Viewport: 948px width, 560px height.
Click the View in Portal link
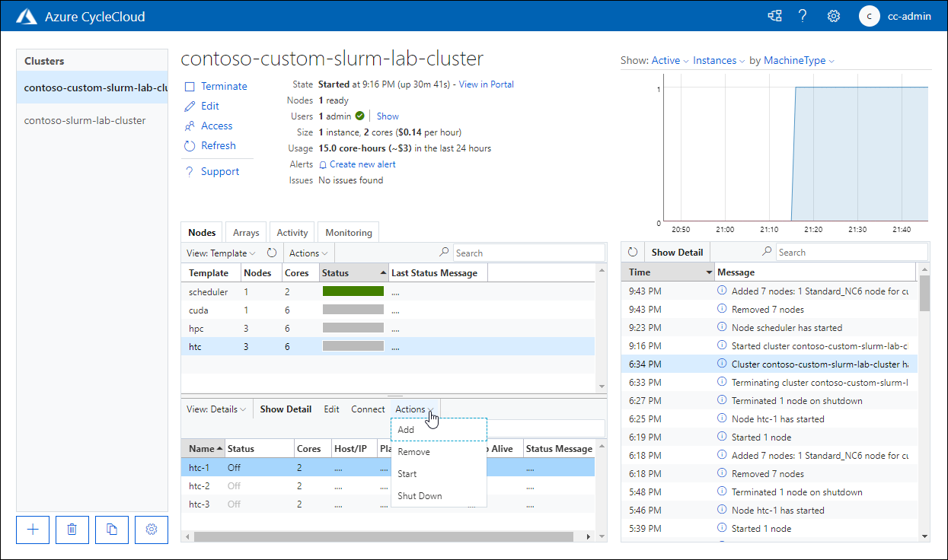tap(485, 84)
